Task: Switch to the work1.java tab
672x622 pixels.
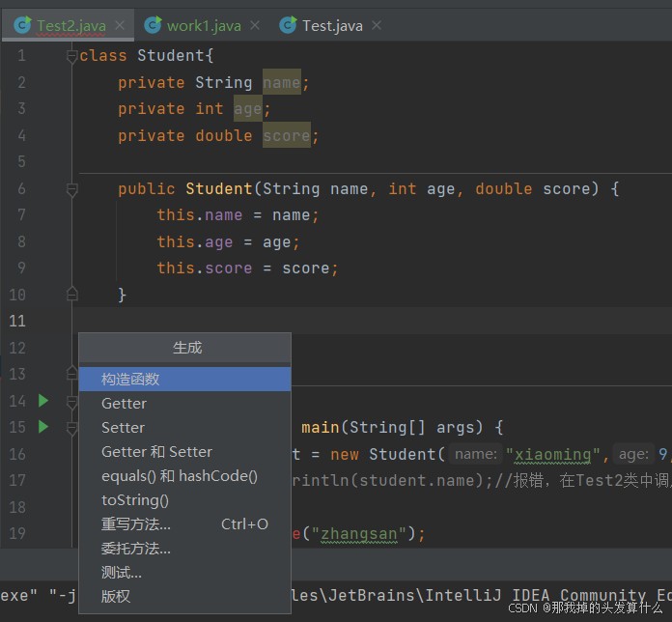Action: click(x=204, y=26)
